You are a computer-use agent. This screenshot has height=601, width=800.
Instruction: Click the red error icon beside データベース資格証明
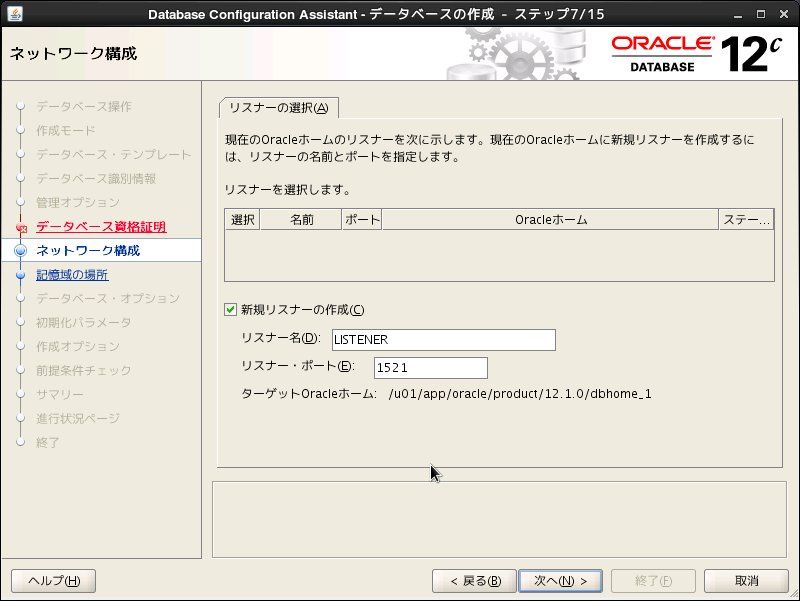21,227
